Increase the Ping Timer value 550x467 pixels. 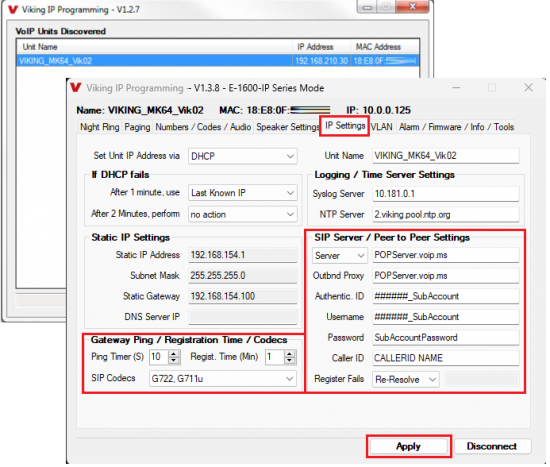(x=174, y=354)
